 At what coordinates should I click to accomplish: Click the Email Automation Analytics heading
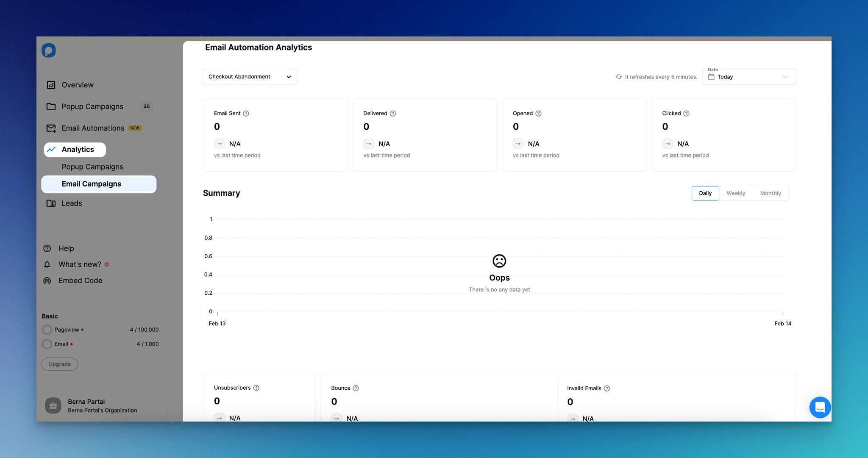(259, 47)
